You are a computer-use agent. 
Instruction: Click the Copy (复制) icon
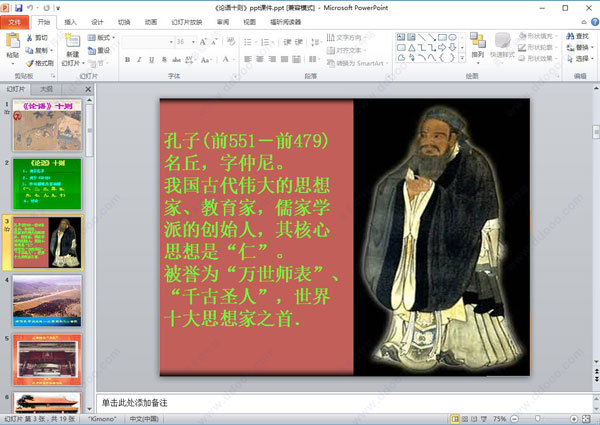click(x=30, y=50)
